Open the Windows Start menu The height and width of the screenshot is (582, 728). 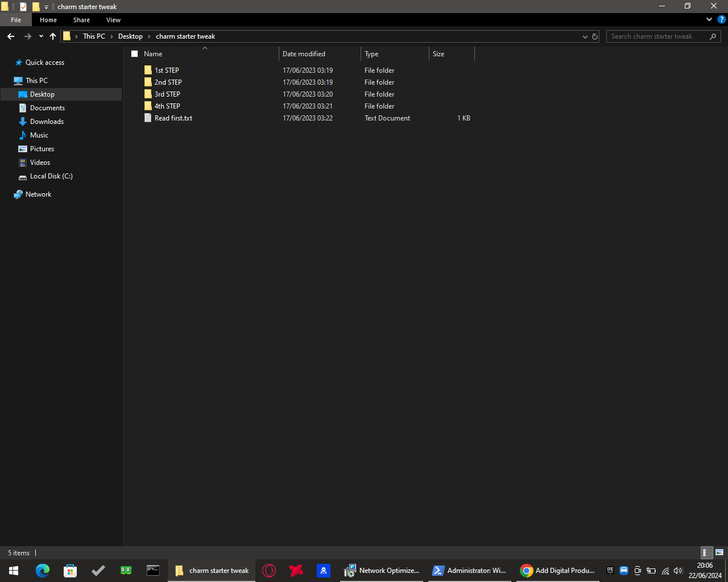pos(14,571)
